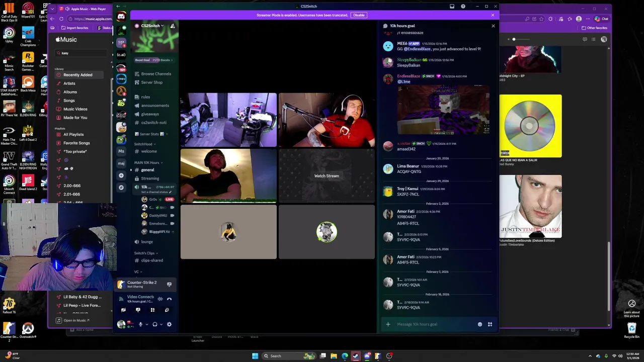Open the Boost Goal progress bar
The image size is (644, 362).
click(154, 60)
